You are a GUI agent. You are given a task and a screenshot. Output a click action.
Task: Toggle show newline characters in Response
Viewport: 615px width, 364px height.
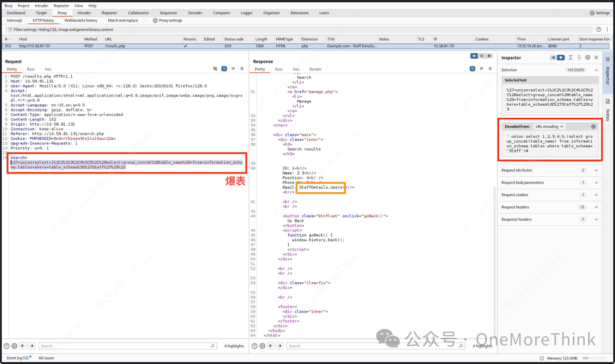coord(481,69)
